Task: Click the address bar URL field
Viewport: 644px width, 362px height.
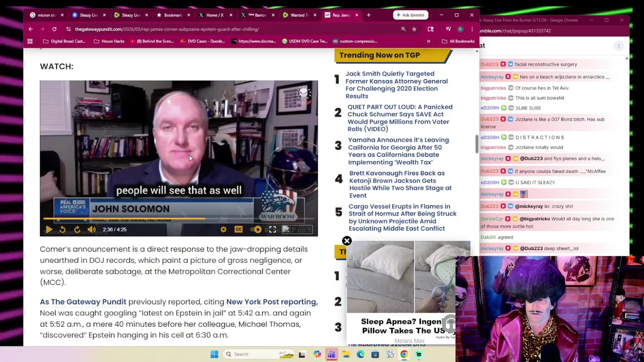Action: coord(231,29)
